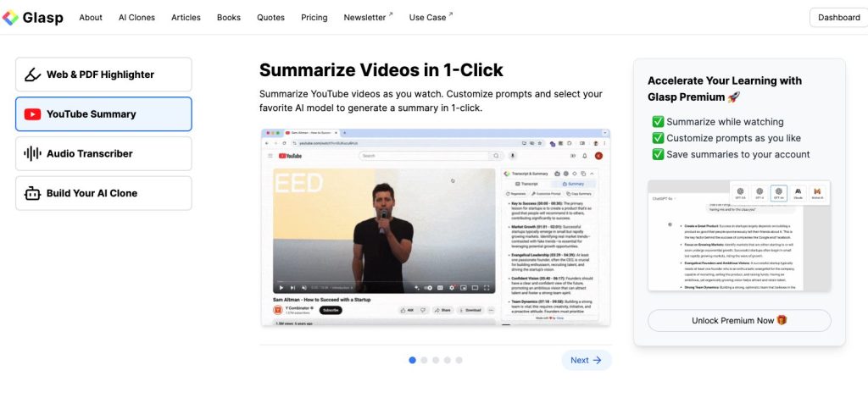Click the red YouTube Summary icon
The height and width of the screenshot is (398, 868).
33,114
